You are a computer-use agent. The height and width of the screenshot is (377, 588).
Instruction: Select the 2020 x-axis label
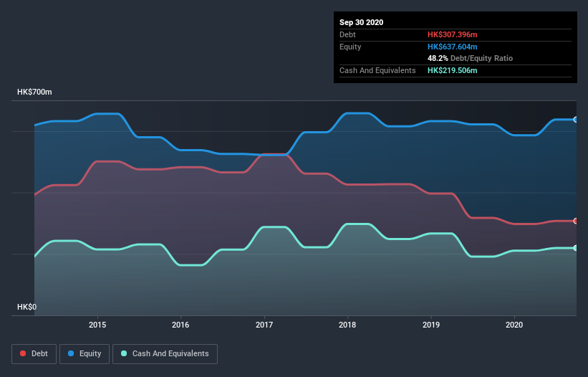[x=514, y=325]
